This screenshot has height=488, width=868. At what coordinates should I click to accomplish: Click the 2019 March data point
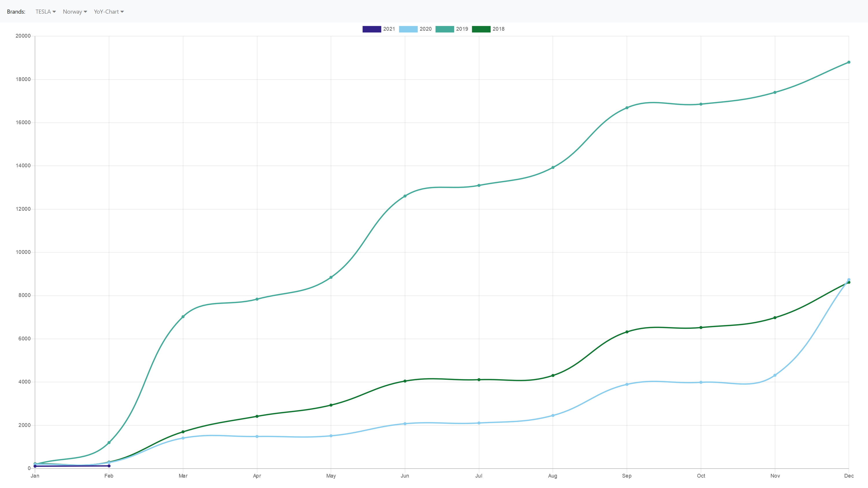click(x=183, y=317)
